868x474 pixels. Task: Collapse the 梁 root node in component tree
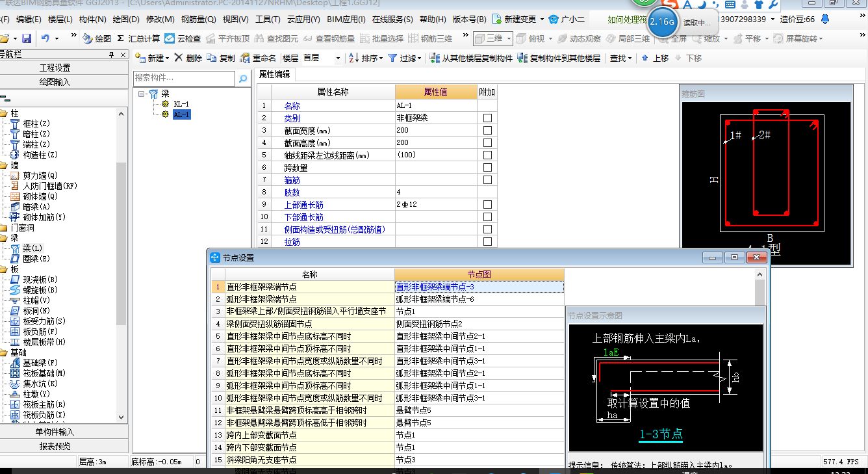point(142,94)
